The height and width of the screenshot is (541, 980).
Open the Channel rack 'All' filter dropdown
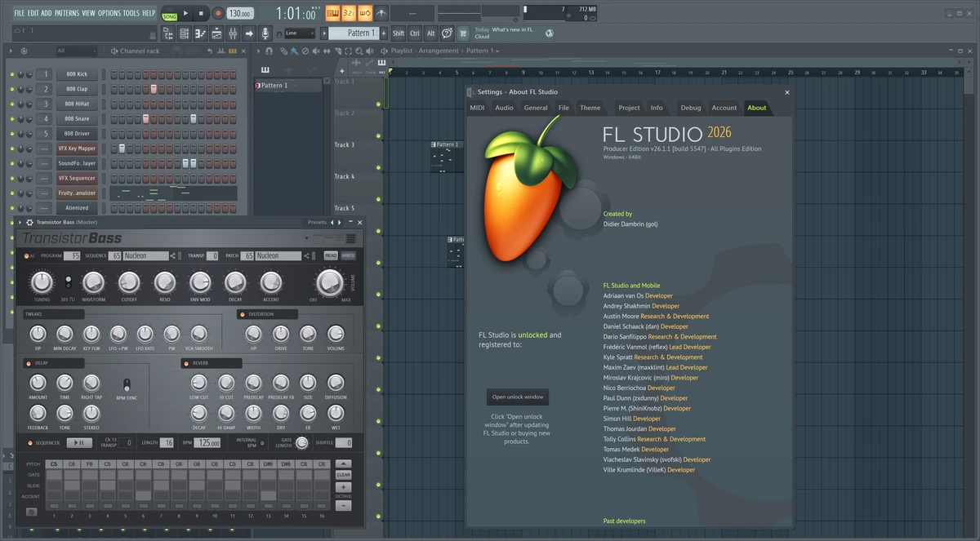(77, 51)
